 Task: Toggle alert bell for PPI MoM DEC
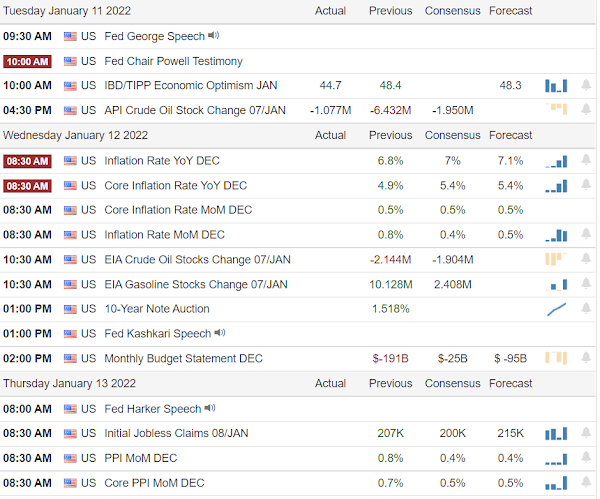pyautogui.click(x=585, y=458)
